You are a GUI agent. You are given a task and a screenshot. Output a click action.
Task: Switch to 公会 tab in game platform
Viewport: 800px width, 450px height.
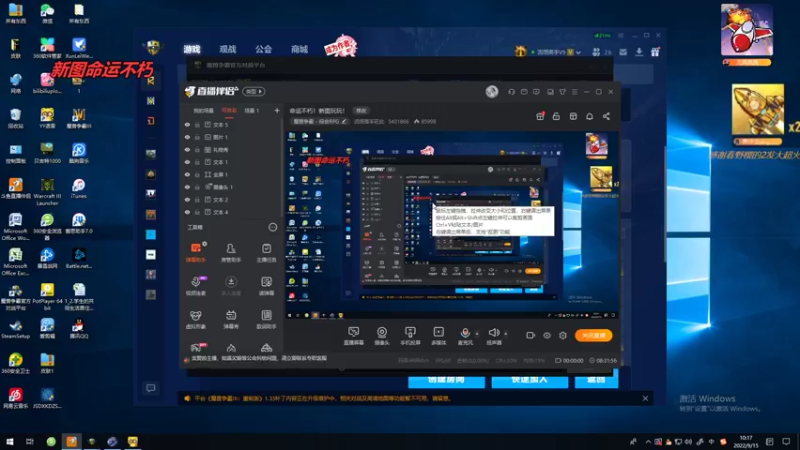click(x=263, y=49)
